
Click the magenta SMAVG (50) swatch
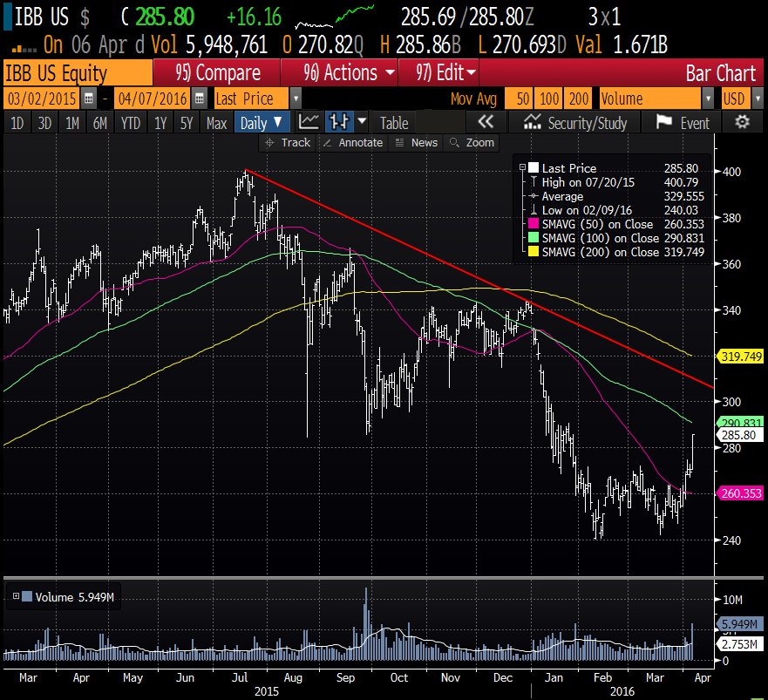(x=534, y=224)
